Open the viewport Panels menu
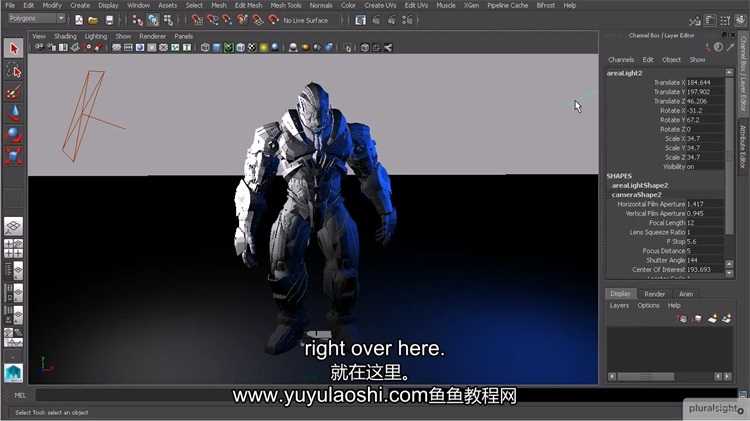 (183, 36)
